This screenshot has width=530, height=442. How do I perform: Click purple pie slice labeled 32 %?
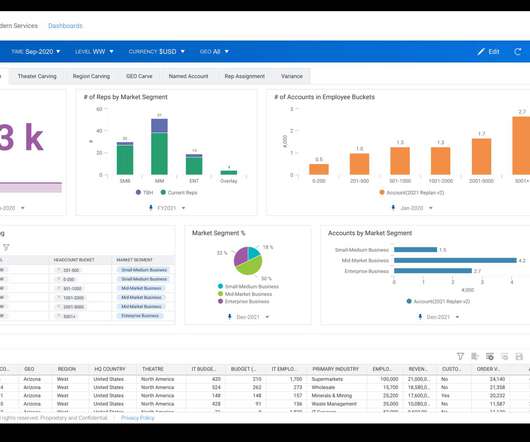[241, 257]
